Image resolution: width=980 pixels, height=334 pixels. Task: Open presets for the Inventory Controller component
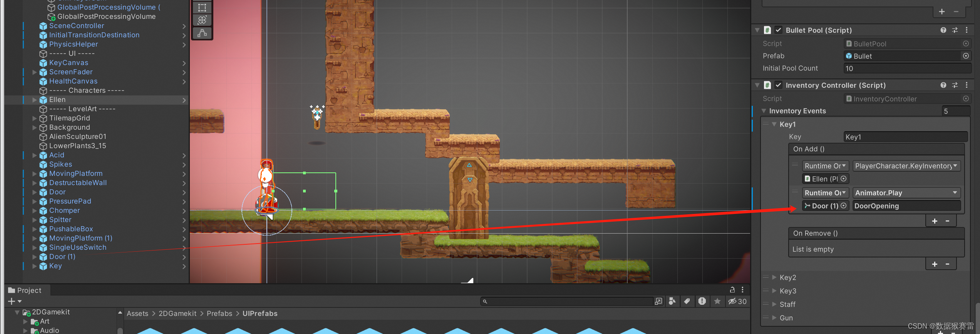(x=955, y=85)
